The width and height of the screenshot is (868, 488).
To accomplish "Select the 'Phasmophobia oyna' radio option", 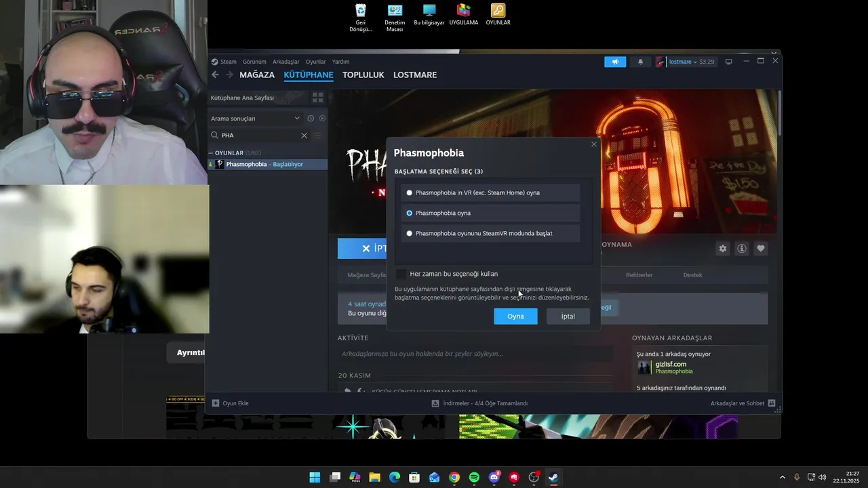I will (490, 213).
